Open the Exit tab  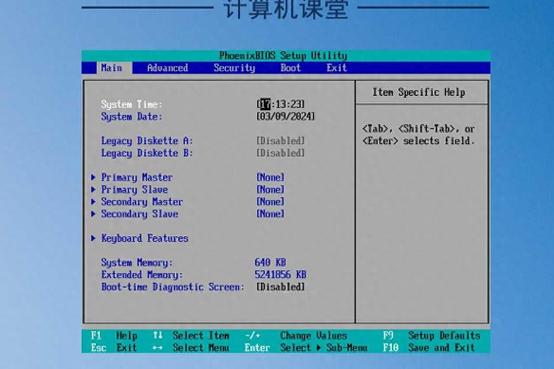(x=336, y=68)
